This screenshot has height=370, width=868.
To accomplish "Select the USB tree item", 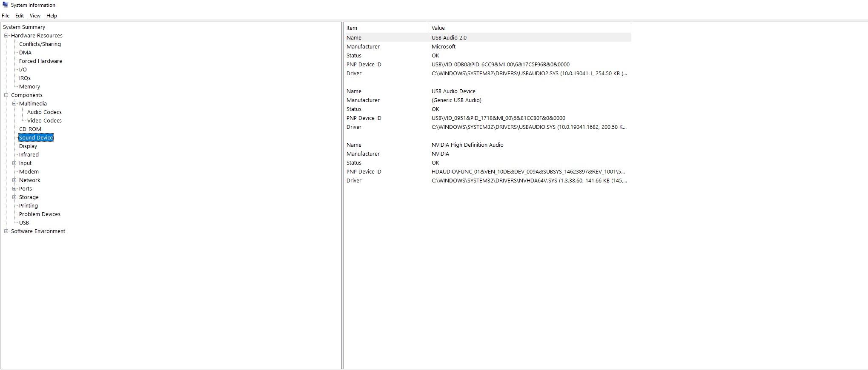I will (24, 223).
